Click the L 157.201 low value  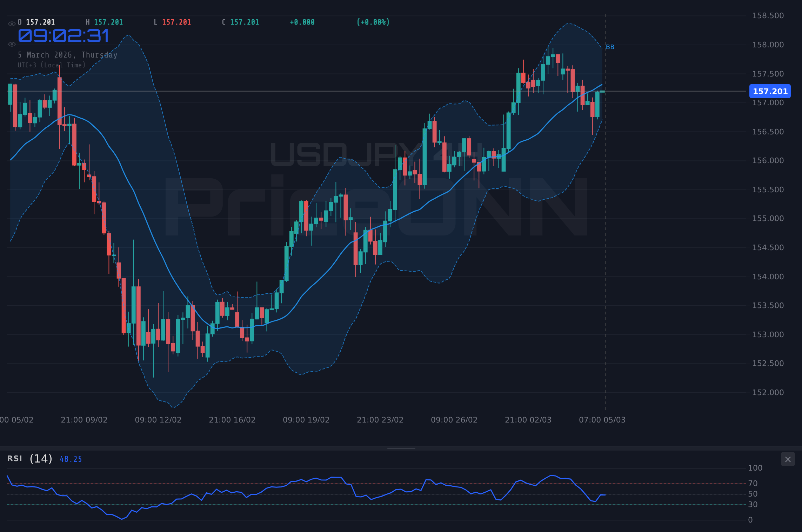point(172,22)
